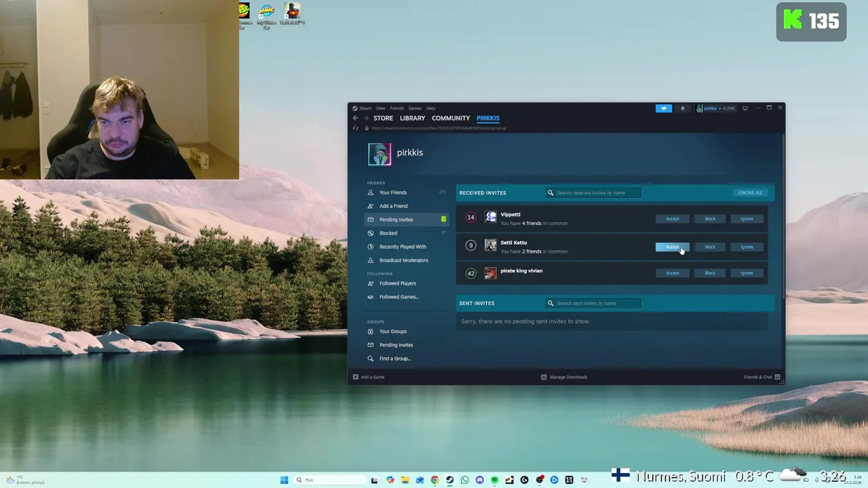Open the Help menu
This screenshot has height=488, width=868.
(x=431, y=108)
